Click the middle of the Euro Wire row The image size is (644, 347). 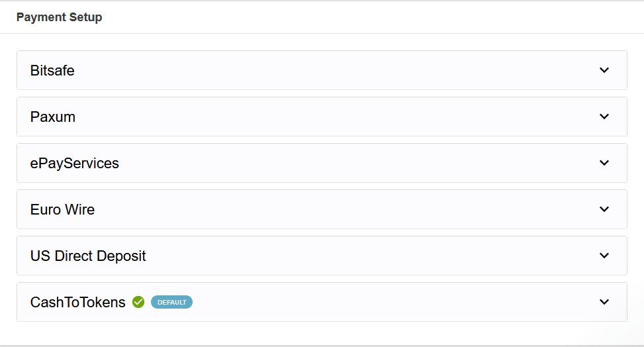322,209
